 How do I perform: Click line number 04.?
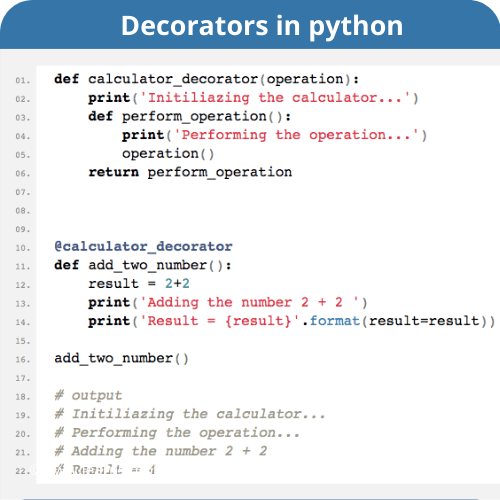coord(23,137)
